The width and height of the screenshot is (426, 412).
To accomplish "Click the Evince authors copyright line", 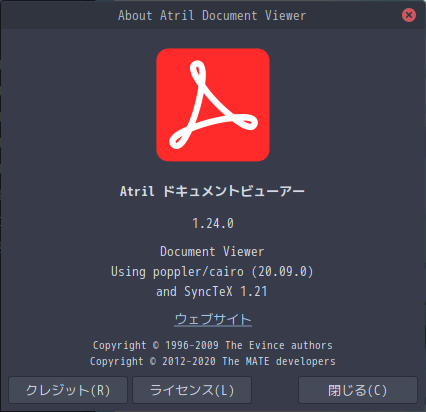I will point(213,345).
